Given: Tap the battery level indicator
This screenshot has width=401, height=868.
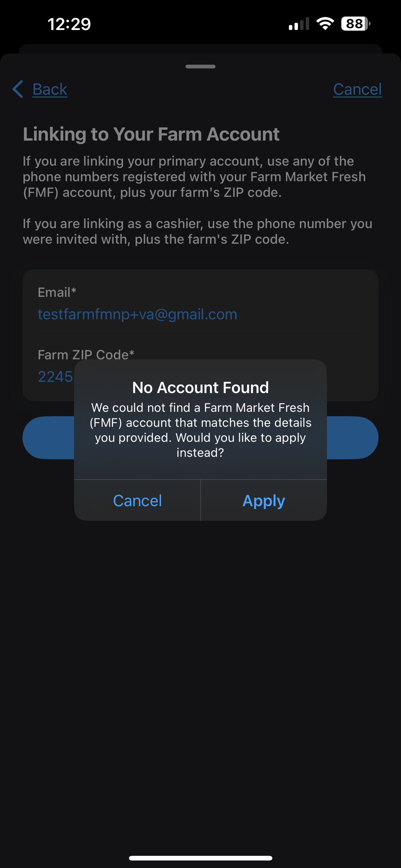Looking at the screenshot, I should pos(355,24).
